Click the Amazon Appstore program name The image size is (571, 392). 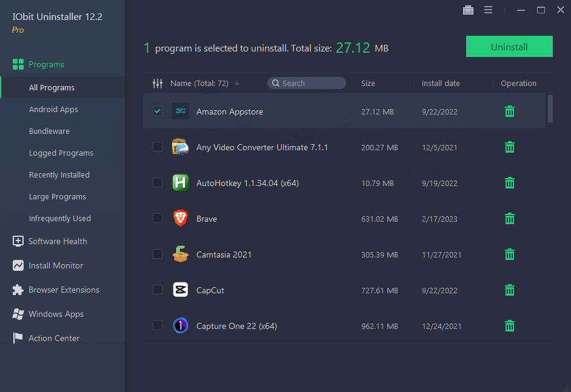click(x=229, y=111)
